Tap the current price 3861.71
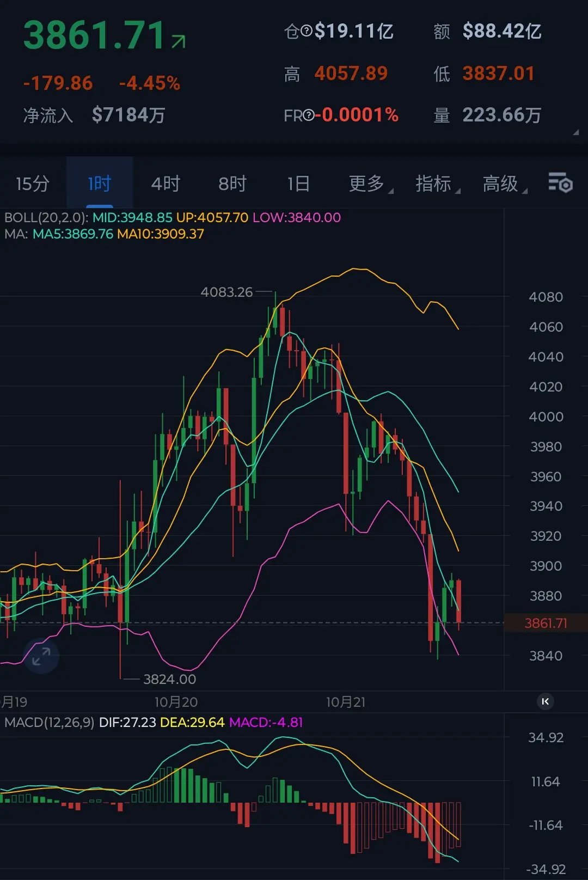This screenshot has width=588, height=880. [x=94, y=35]
